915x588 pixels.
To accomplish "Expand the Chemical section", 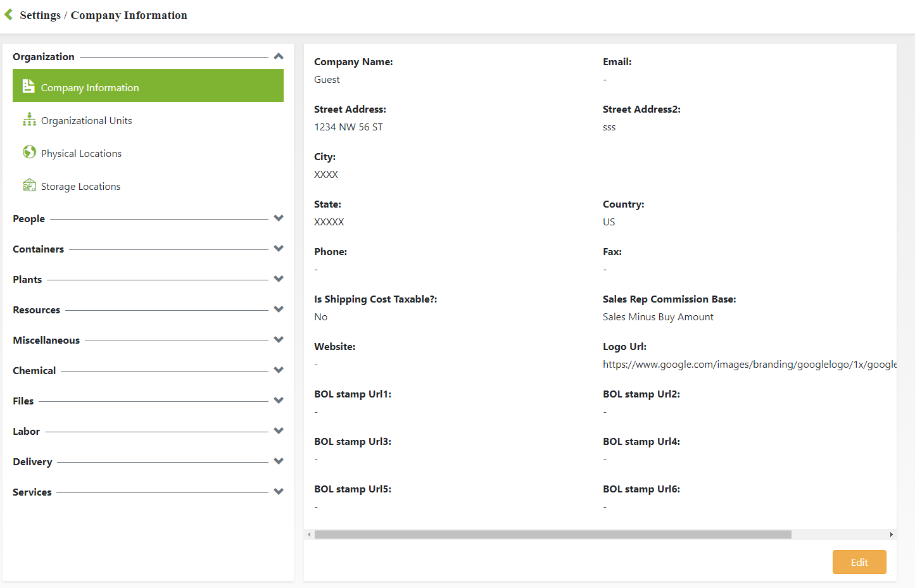I will click(x=279, y=370).
